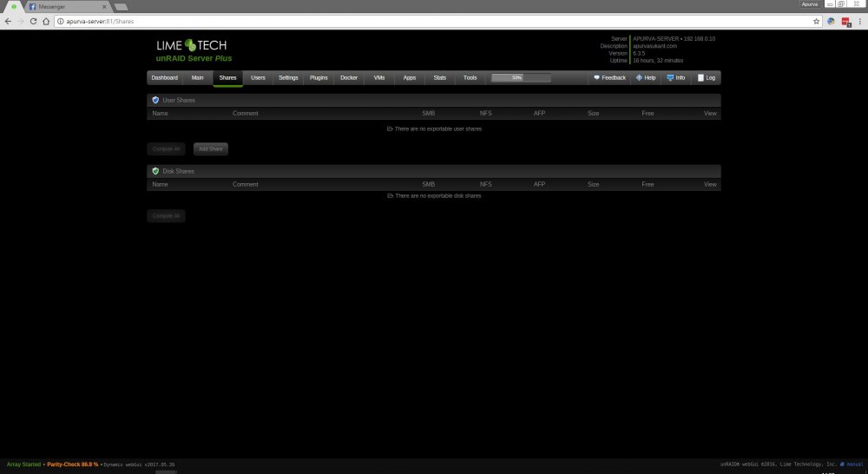Click SMB header in User Shares
Image resolution: width=868 pixels, height=474 pixels.
tap(429, 114)
